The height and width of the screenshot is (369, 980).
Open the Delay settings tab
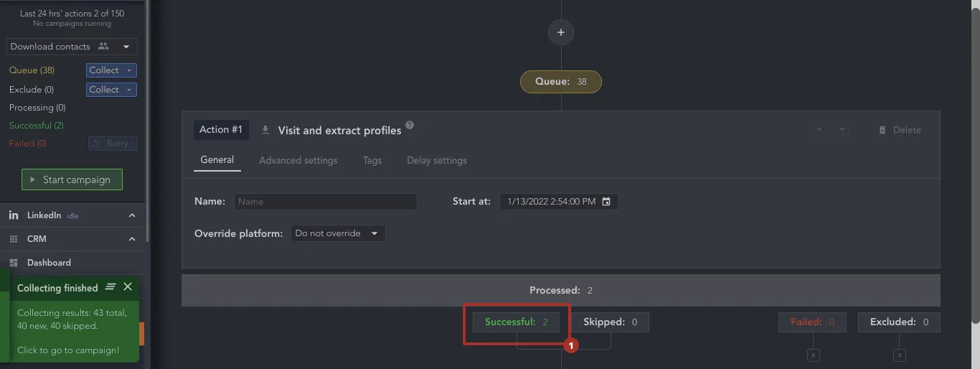click(437, 160)
